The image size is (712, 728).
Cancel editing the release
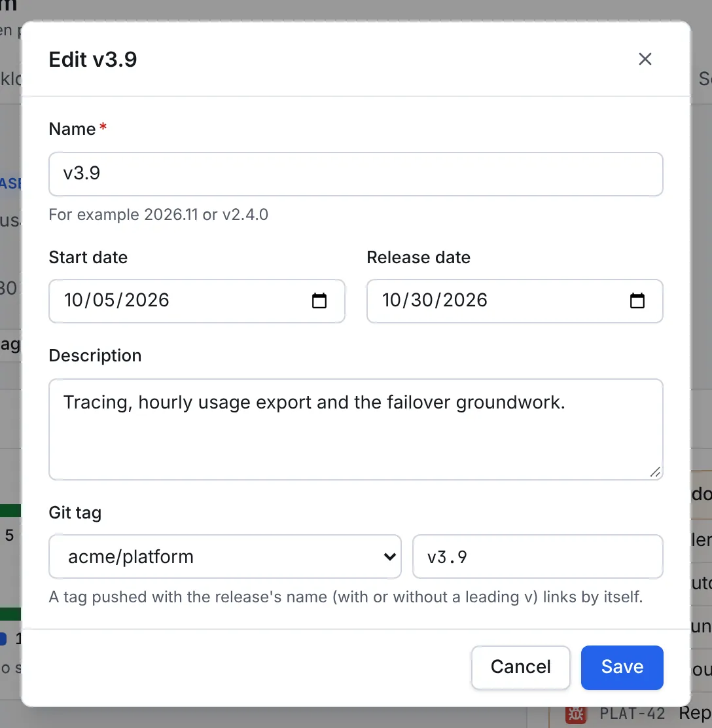pos(520,667)
